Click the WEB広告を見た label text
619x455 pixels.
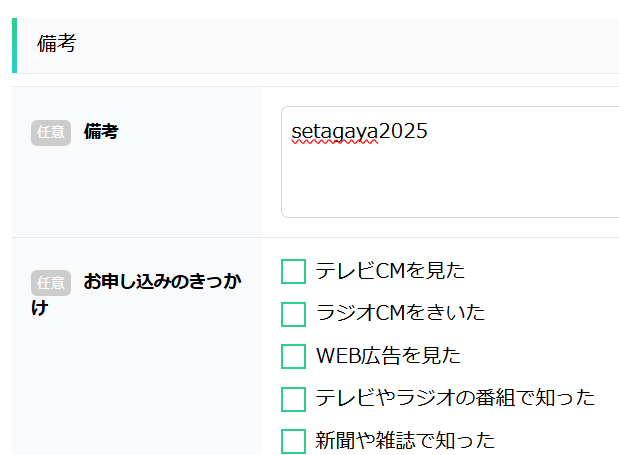(388, 356)
